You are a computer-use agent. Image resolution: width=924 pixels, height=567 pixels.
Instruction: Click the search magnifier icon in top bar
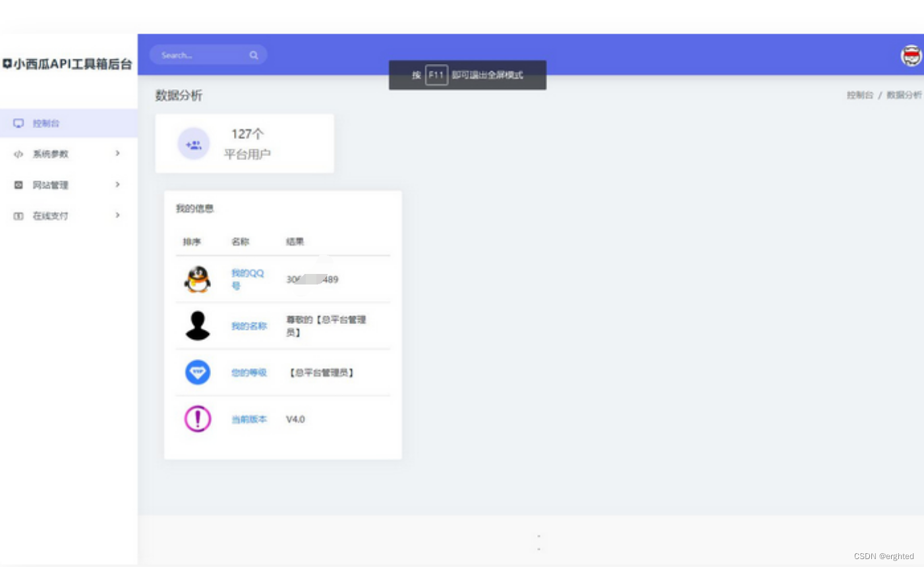(x=254, y=55)
